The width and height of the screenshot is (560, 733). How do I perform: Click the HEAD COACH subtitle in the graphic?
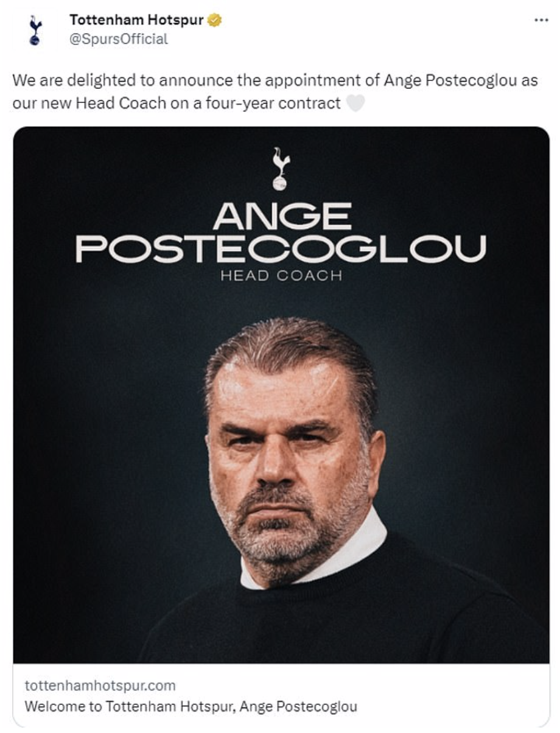tap(281, 276)
